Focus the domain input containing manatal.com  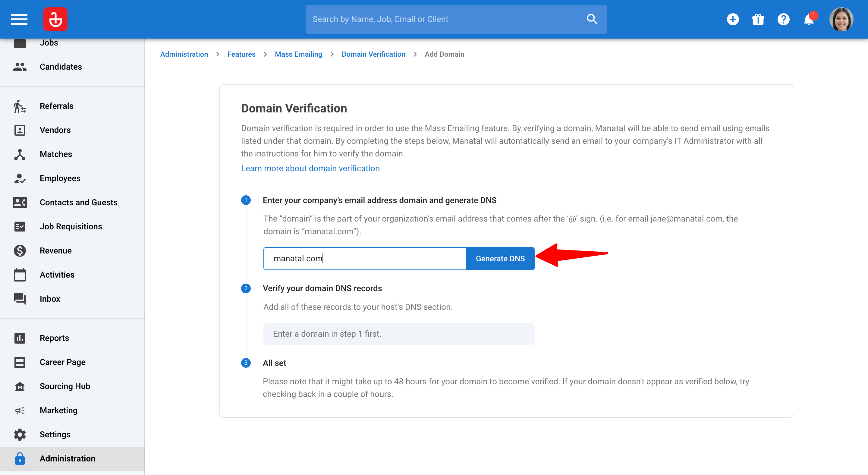pos(365,258)
